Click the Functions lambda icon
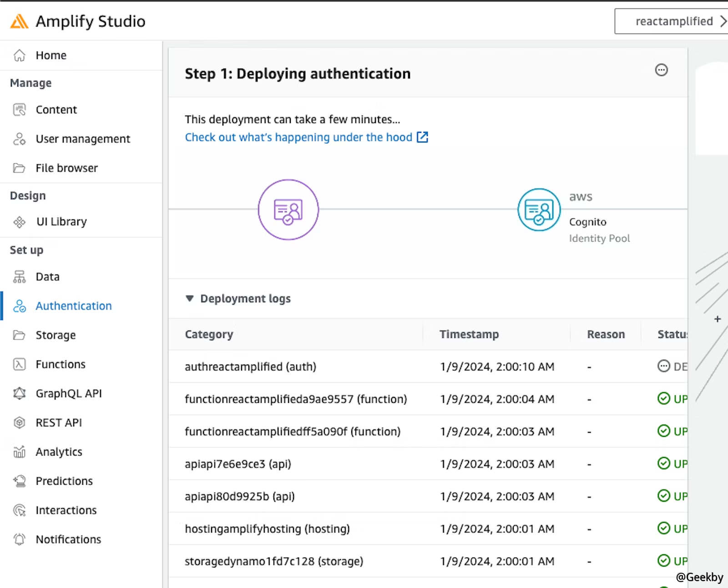The image size is (728, 588). [20, 365]
